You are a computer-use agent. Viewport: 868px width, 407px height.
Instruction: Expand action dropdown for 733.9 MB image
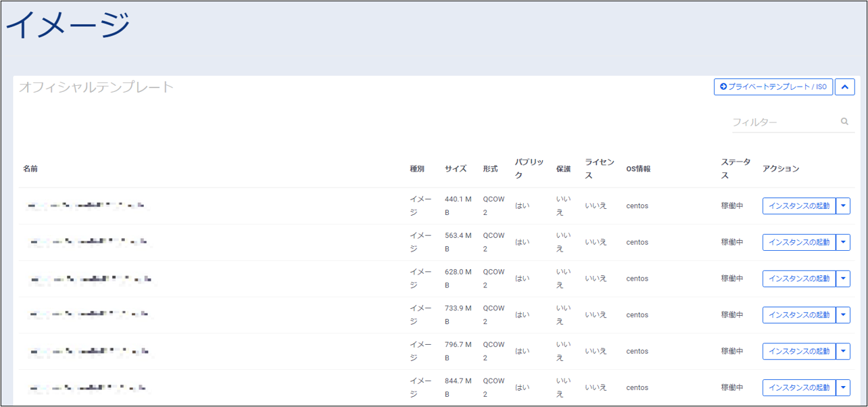click(x=843, y=315)
